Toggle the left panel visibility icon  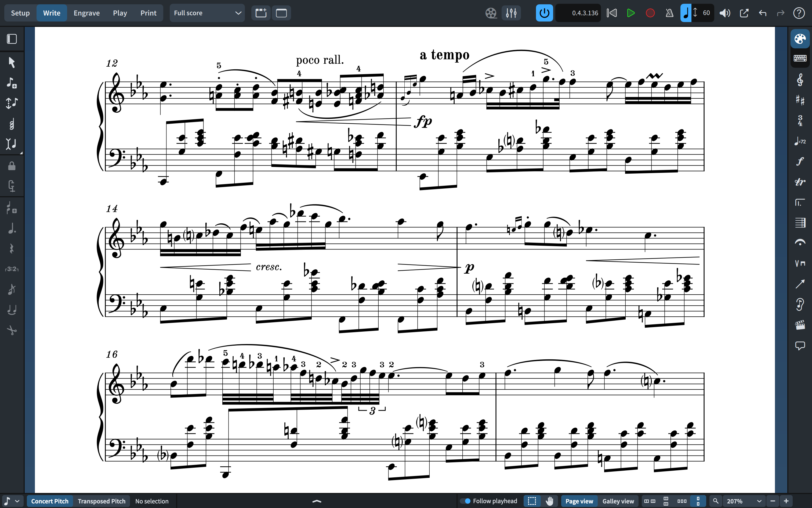point(12,39)
